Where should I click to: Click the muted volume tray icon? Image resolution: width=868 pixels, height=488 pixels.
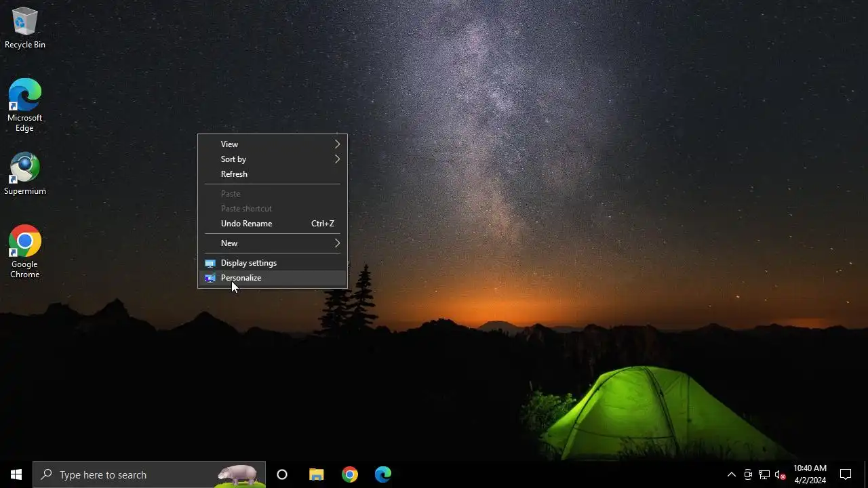point(781,474)
